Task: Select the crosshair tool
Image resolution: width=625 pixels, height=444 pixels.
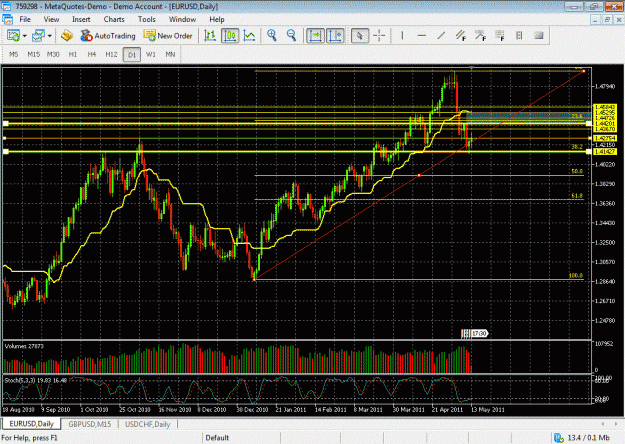Action: coord(379,36)
